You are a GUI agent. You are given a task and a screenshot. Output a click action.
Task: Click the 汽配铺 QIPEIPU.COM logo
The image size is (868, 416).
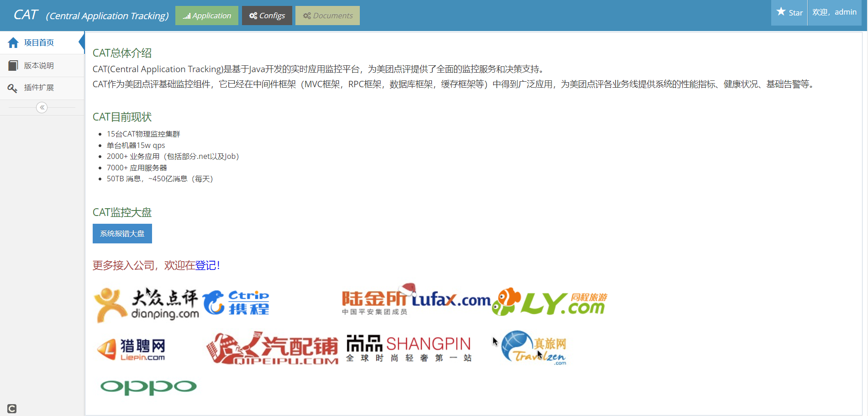coord(272,348)
